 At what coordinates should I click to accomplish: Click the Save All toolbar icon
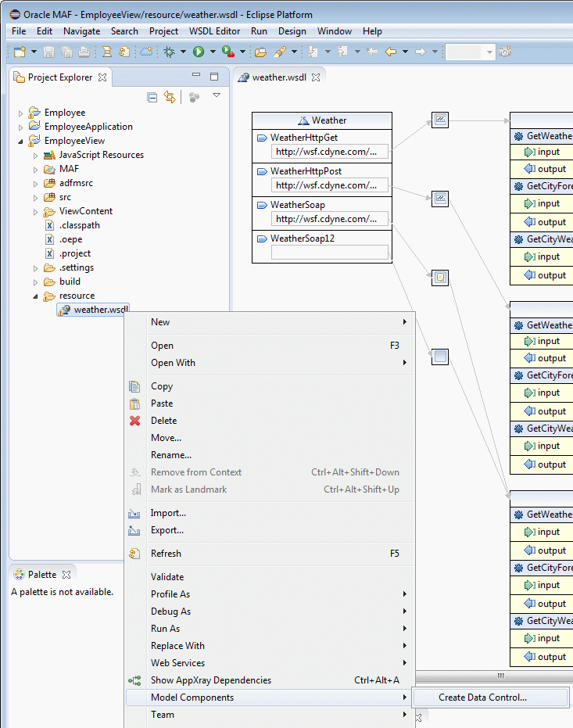tap(66, 52)
